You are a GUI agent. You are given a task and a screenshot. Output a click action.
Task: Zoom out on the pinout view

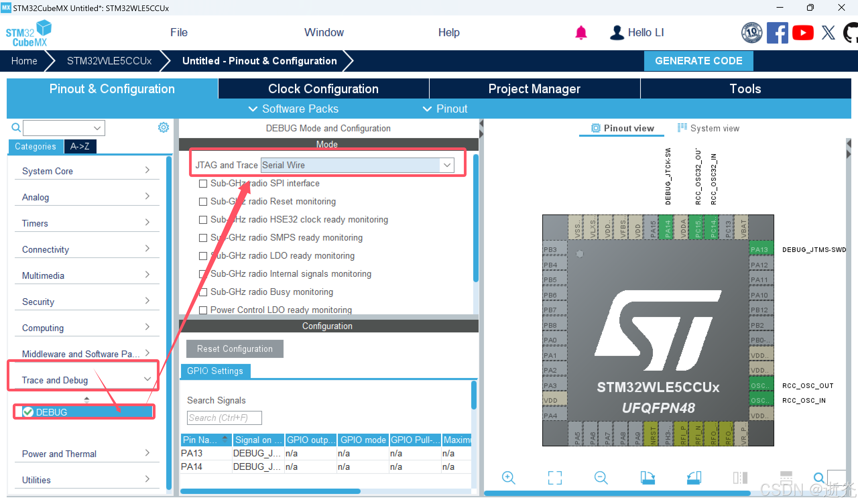coord(601,478)
